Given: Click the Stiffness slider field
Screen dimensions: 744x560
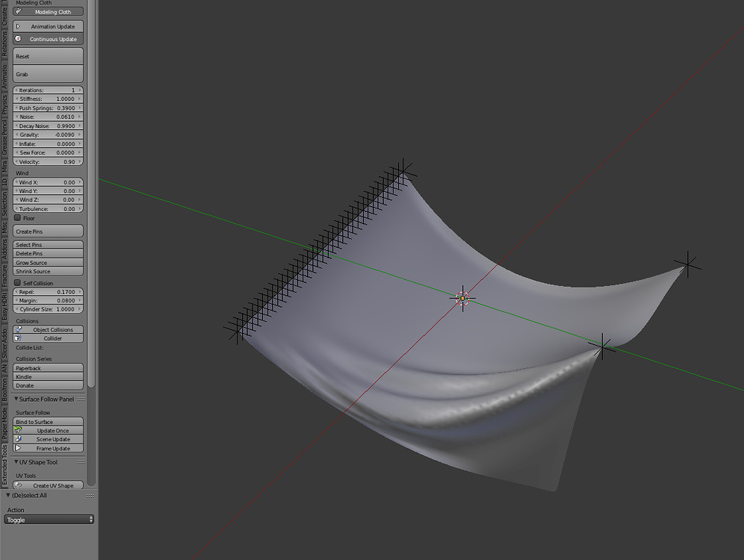Looking at the screenshot, I should (48, 99).
